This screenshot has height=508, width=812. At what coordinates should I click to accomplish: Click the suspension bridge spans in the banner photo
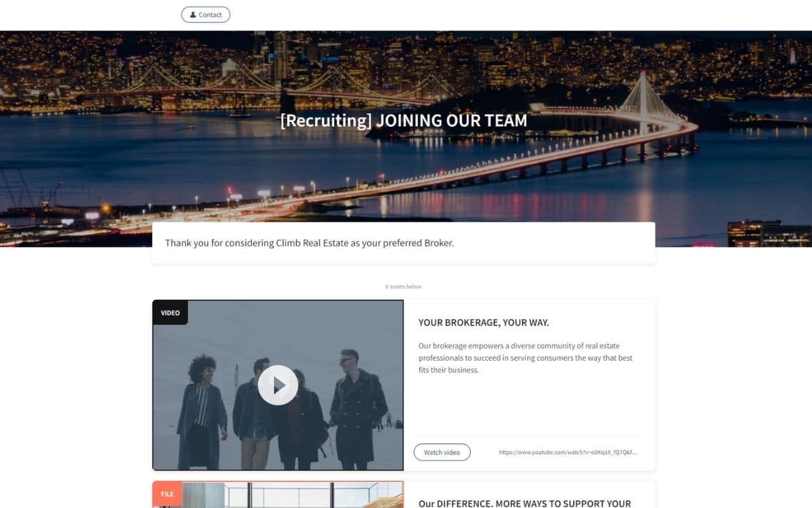point(254,86)
